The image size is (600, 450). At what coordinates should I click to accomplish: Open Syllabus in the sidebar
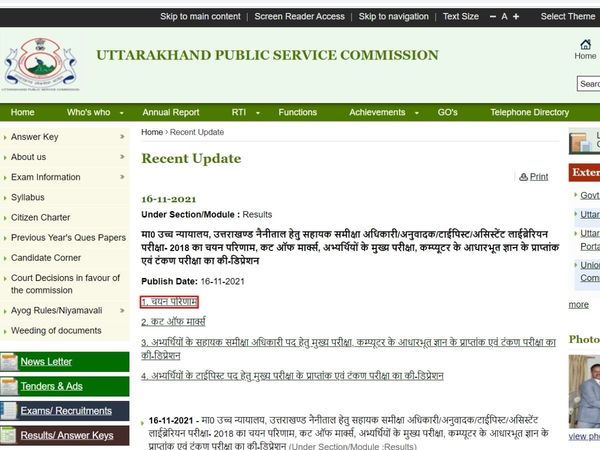[x=28, y=197]
